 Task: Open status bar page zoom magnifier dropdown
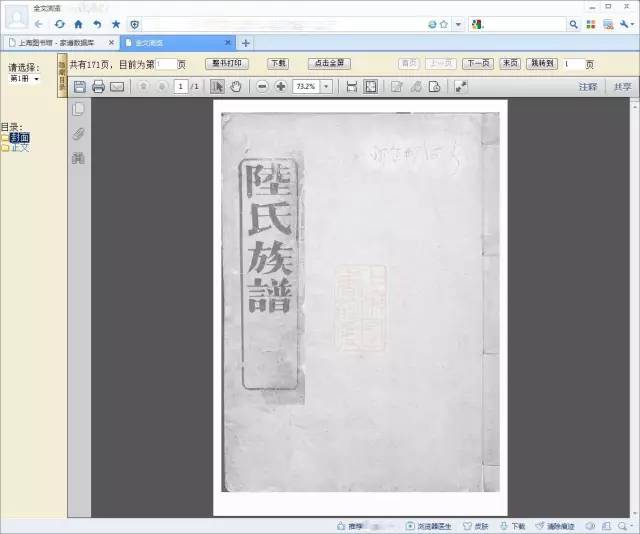coord(624,527)
